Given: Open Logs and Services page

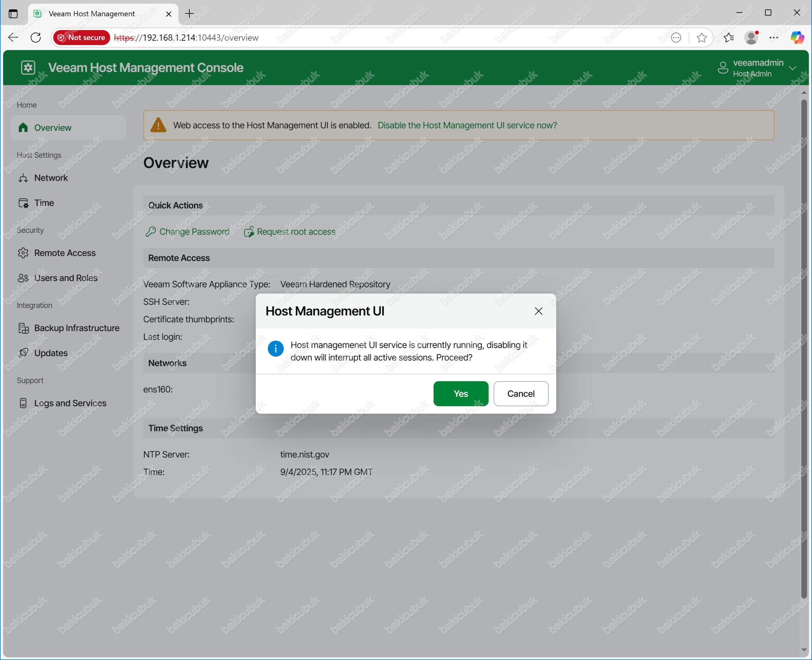Looking at the screenshot, I should point(69,403).
